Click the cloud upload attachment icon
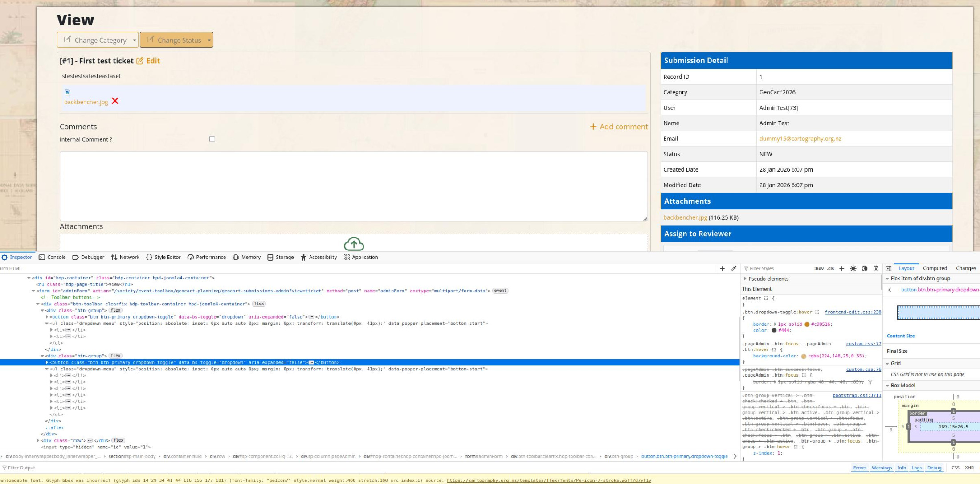 (x=354, y=244)
